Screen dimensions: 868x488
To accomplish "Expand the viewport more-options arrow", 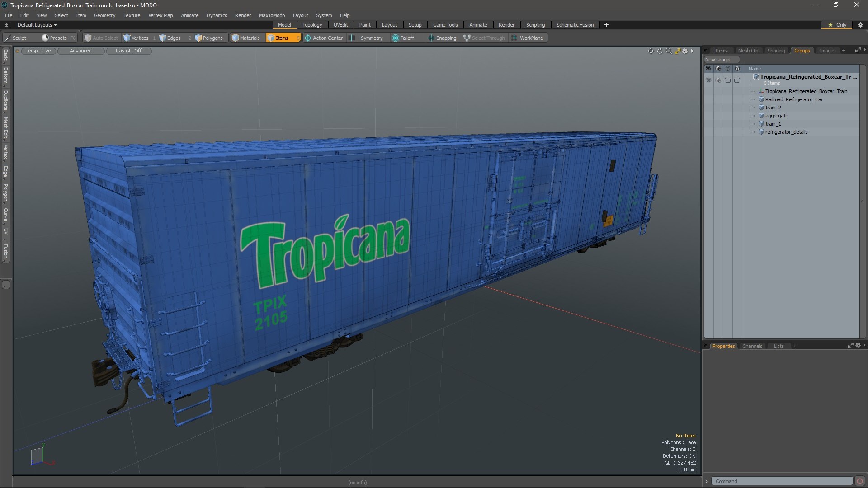I will tap(692, 51).
